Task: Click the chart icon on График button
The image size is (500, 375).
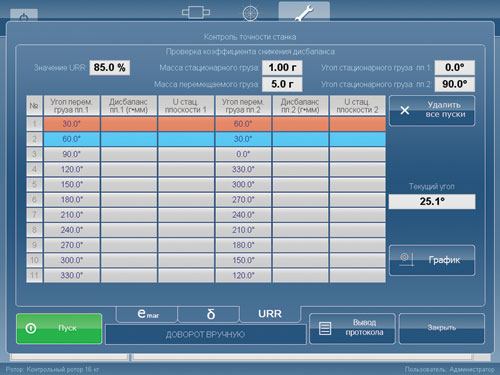Action: (406, 259)
